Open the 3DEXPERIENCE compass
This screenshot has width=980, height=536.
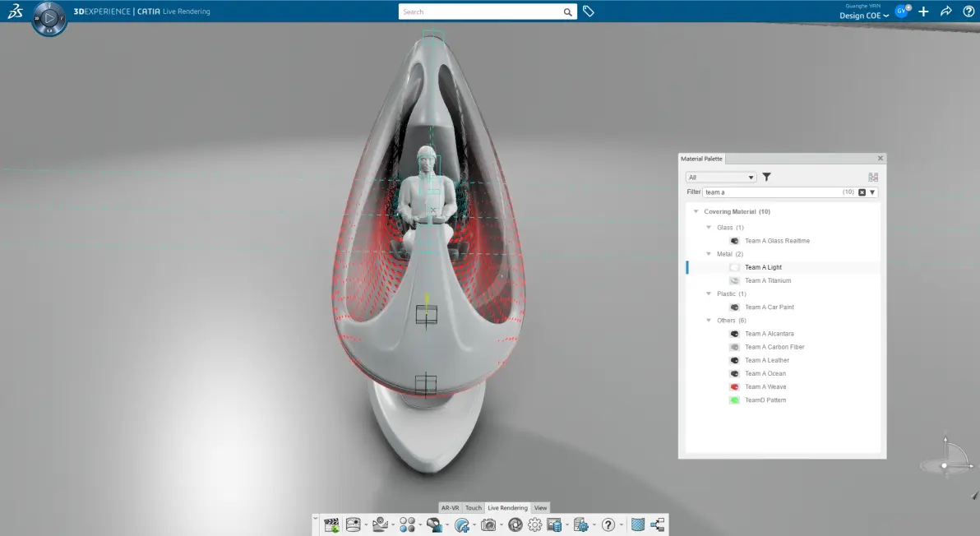click(49, 18)
